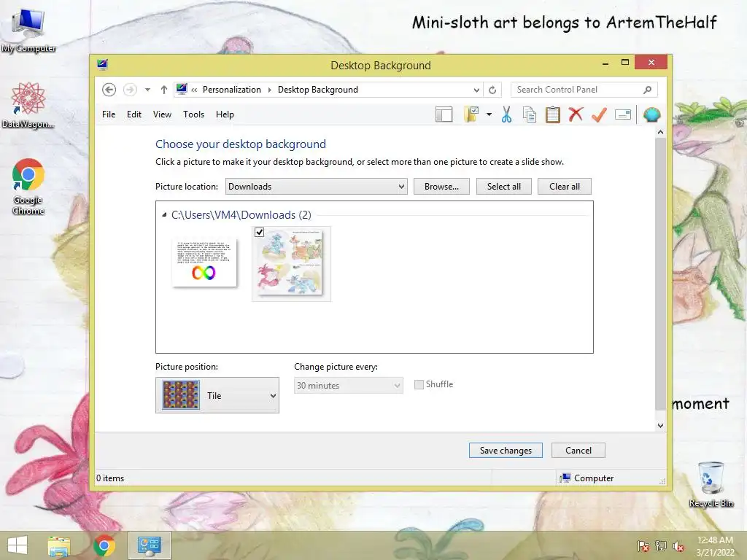Open the Windows Start button
The height and width of the screenshot is (560, 747).
coord(18,545)
